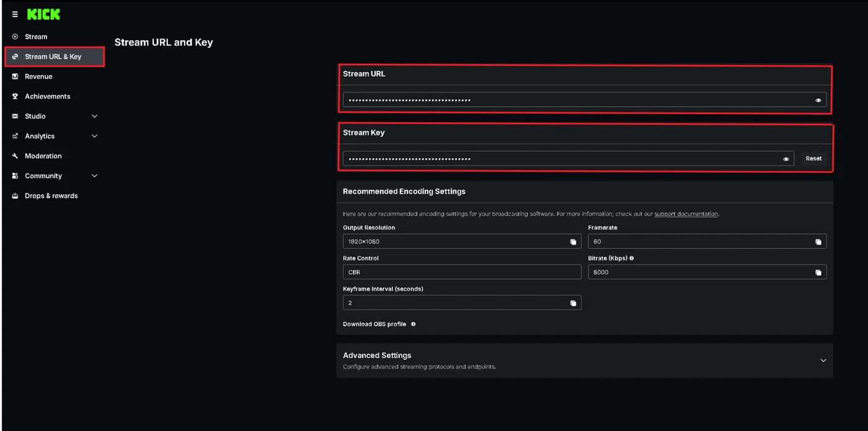
Task: Click the Keyframe Interval field showing 2
Action: tap(462, 303)
